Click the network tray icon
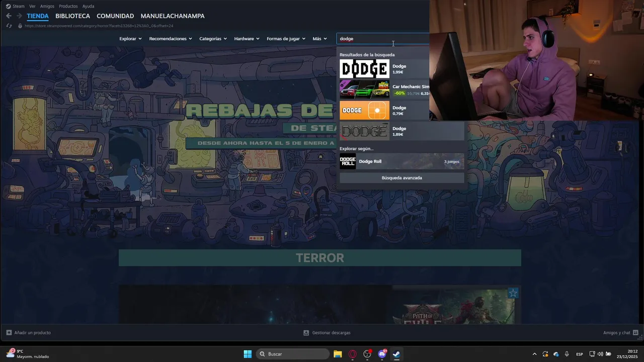The image size is (644, 362). pyautogui.click(x=592, y=354)
